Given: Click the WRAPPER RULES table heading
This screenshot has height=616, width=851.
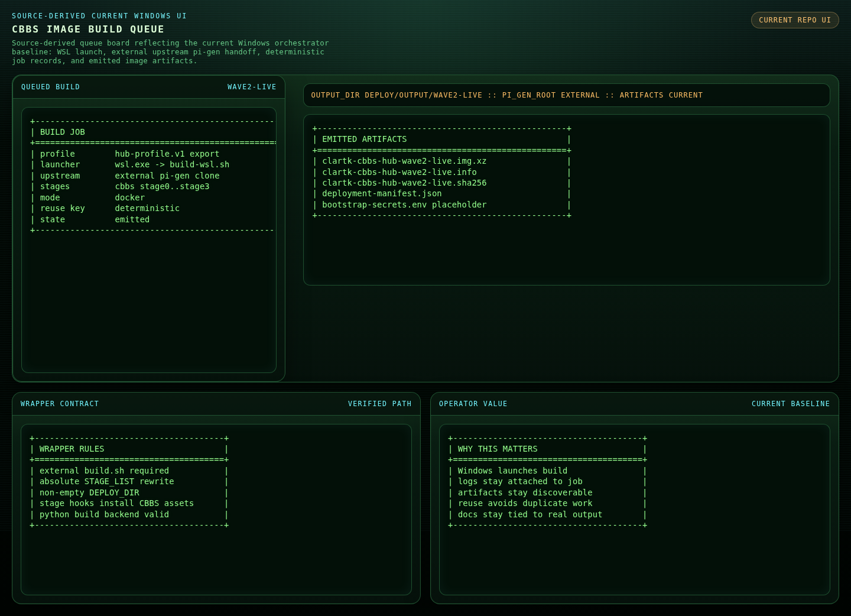Looking at the screenshot, I should (72, 449).
